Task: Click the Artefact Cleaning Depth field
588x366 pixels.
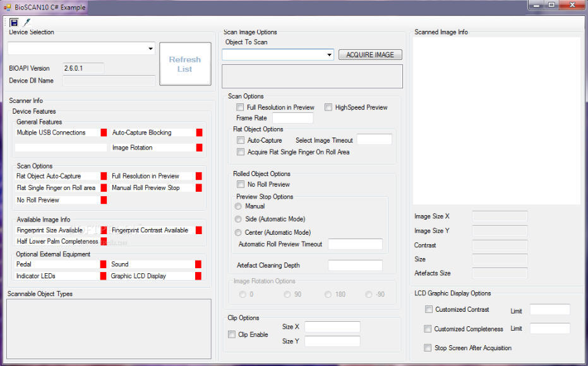Action: [x=356, y=265]
